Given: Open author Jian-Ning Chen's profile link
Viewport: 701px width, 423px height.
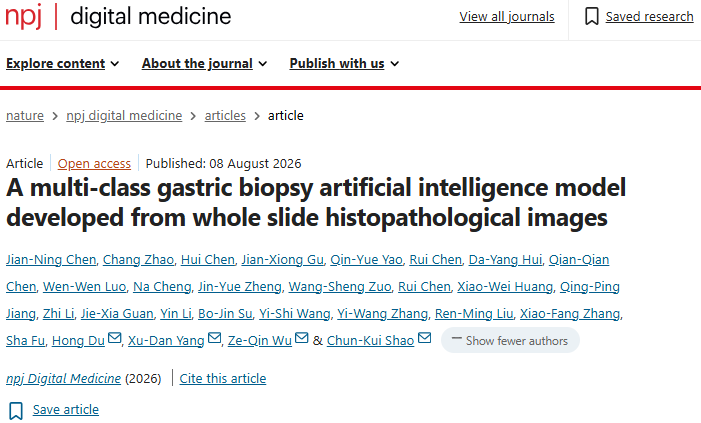Looking at the screenshot, I should (x=51, y=260).
